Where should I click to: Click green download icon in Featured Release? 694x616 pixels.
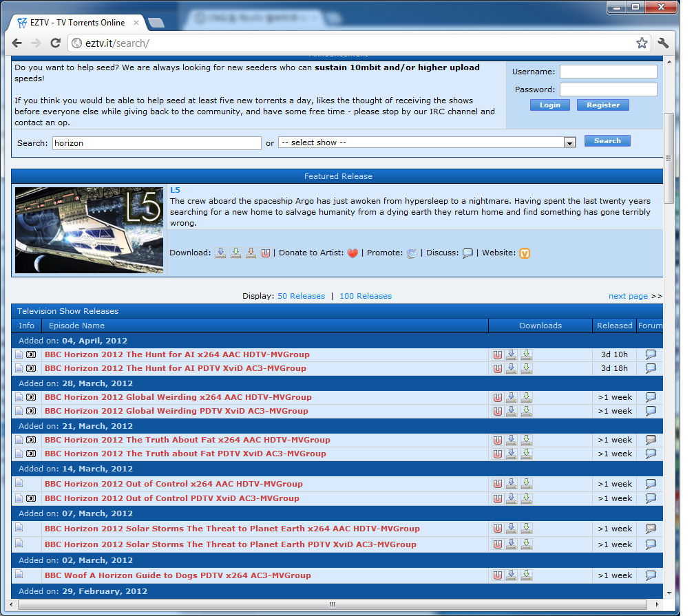tap(236, 253)
